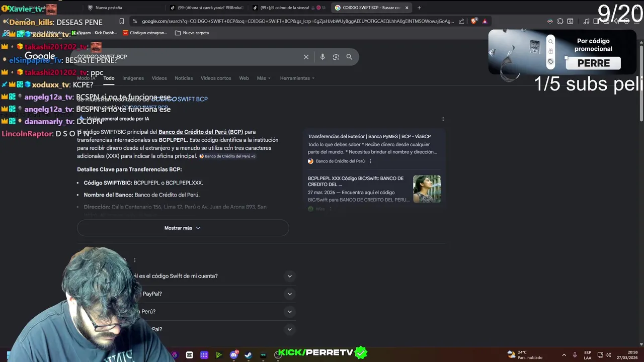Screen dimensions: 644x362
Task: Open the 'Banco de Crédito del Perú +5' sources chip
Action: point(227,156)
